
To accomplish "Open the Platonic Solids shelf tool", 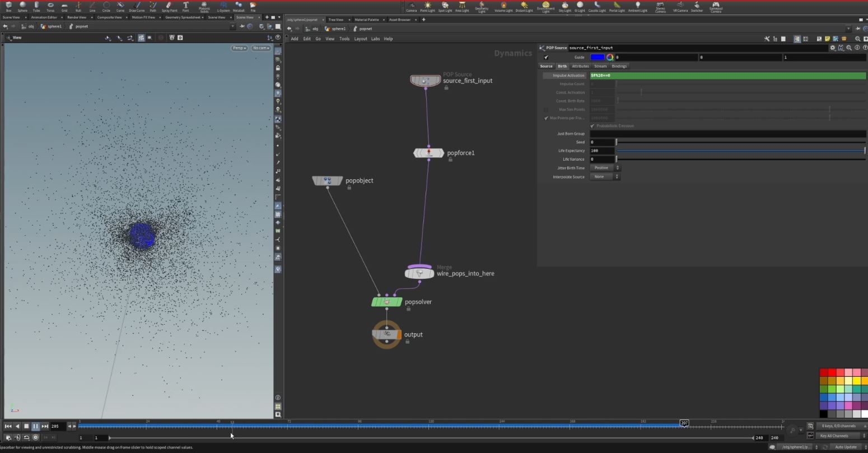I will [x=204, y=6].
